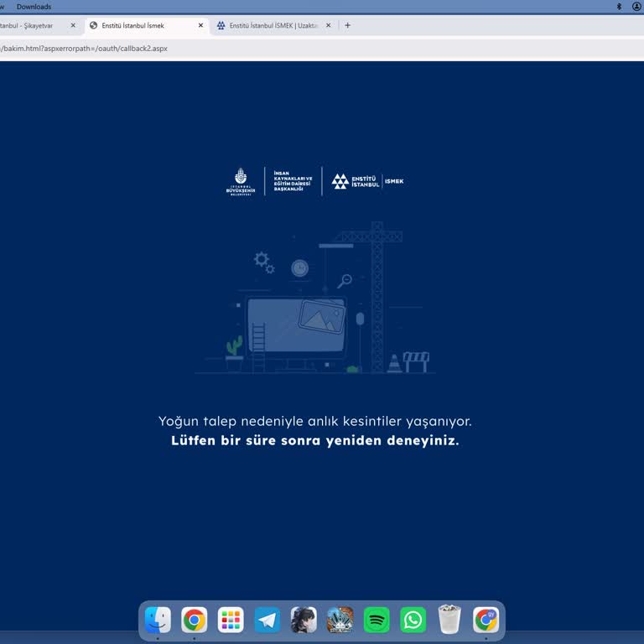Screen dimensions: 644x644
Task: Click the İstanbul Büyükşehir Belediyesi logo
Action: coord(241,181)
